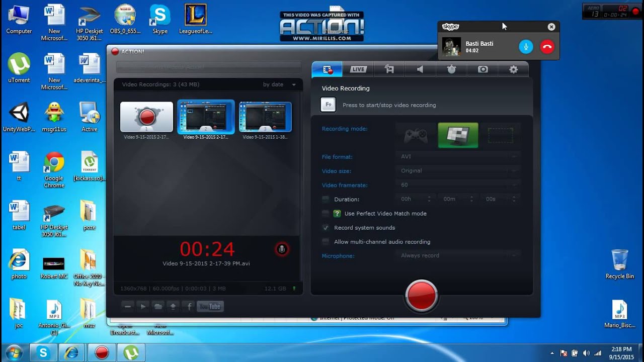Image resolution: width=644 pixels, height=362 pixels.
Task: Select region recording mode dashed rectangle
Action: point(500,135)
